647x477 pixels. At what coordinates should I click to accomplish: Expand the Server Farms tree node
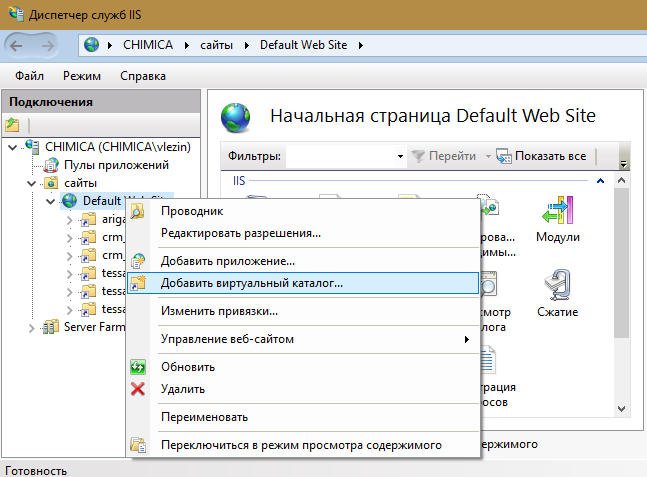pos(31,327)
